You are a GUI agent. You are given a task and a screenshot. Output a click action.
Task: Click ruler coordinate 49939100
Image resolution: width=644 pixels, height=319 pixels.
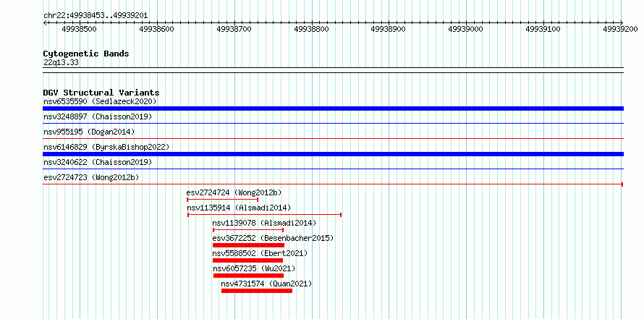coord(543,29)
